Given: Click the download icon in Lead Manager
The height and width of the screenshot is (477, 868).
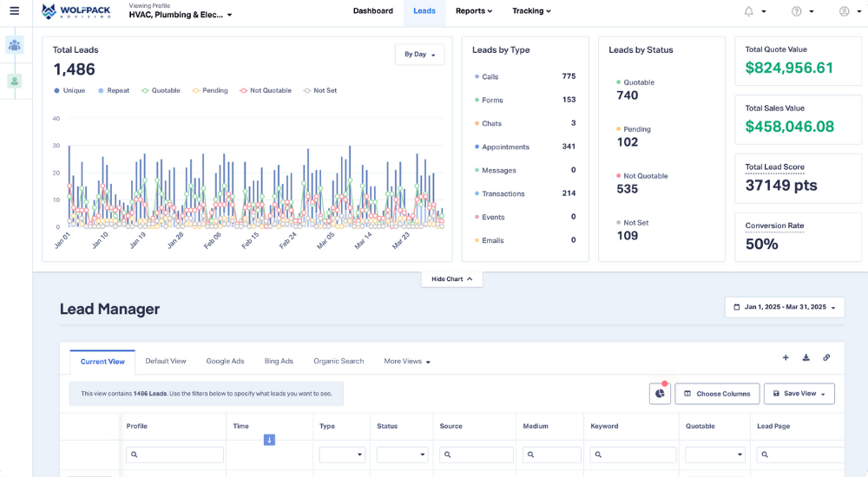Looking at the screenshot, I should (x=806, y=357).
